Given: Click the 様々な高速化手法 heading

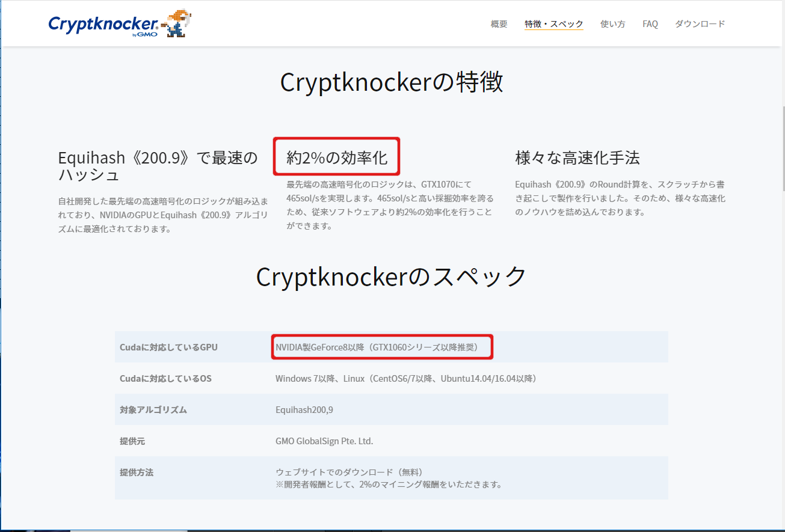Looking at the screenshot, I should coord(577,158).
